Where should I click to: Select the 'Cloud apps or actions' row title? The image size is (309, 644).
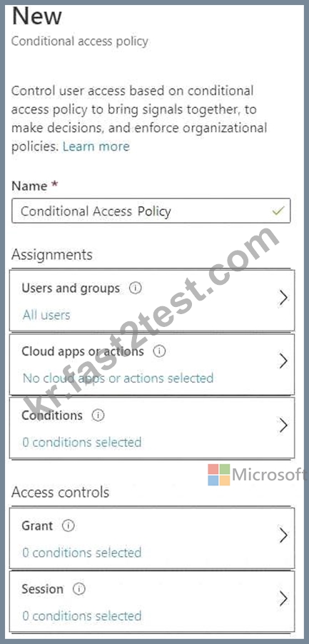(83, 351)
